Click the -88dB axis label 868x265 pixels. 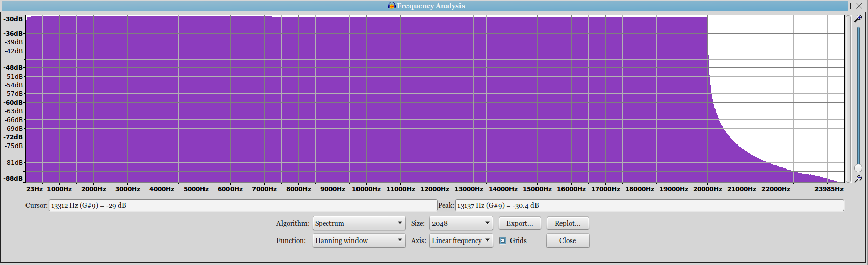click(x=13, y=178)
